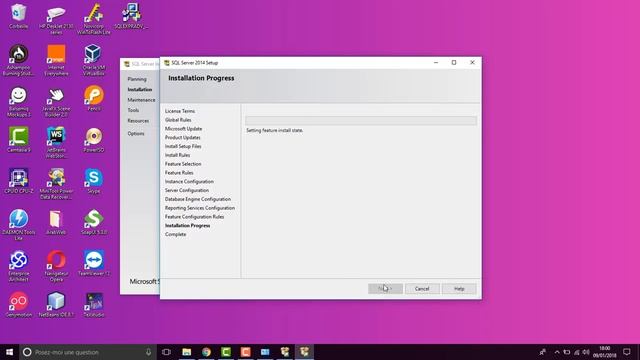Viewport: 640px width, 360px height.
Task: Open the Corbeille recycle bin icon
Action: [18, 16]
